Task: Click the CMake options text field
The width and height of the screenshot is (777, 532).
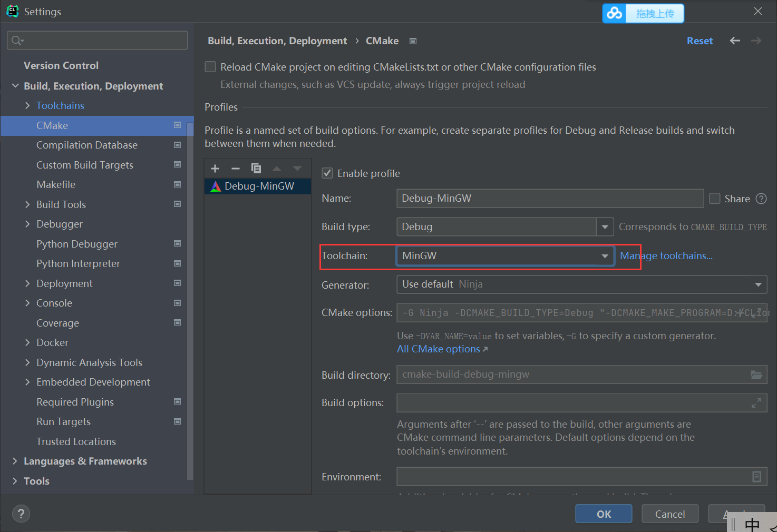Action: (581, 312)
